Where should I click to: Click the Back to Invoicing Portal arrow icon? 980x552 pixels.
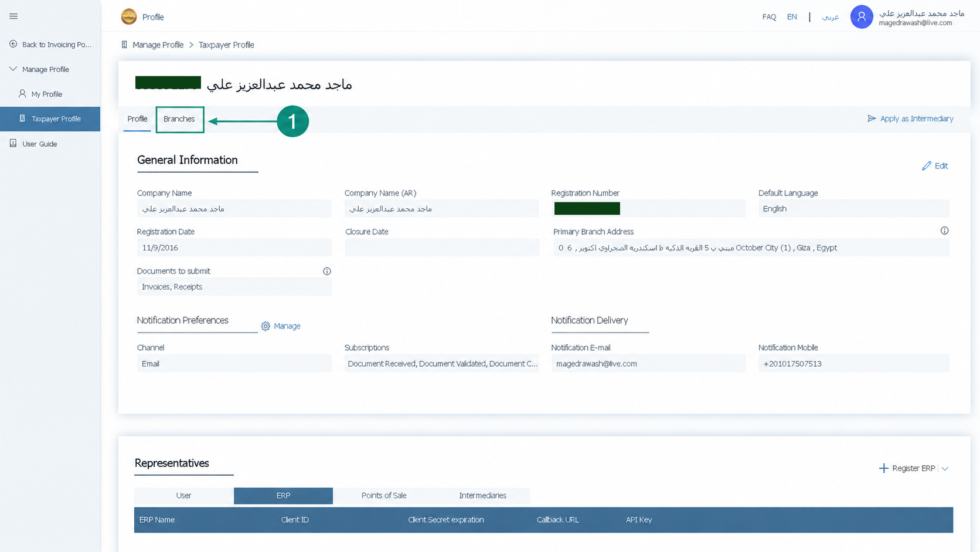point(13,44)
